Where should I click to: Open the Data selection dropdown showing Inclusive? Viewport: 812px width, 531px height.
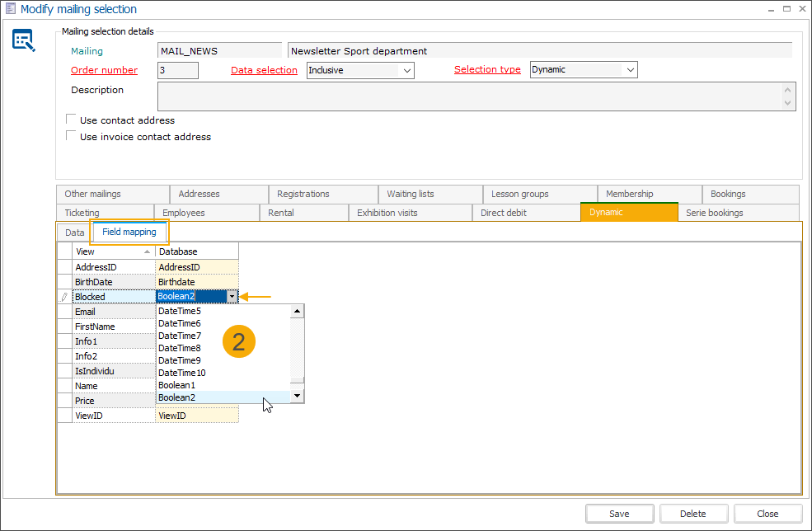[407, 70]
